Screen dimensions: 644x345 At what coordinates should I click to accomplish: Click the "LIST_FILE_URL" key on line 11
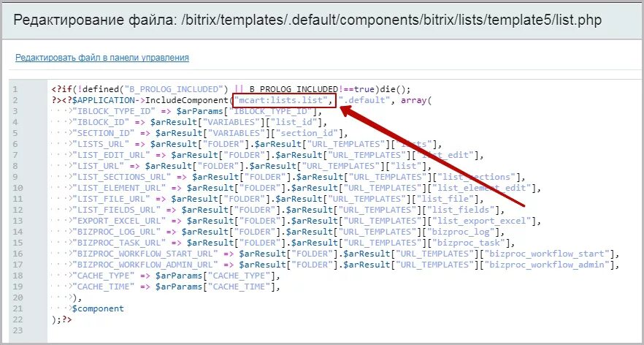111,199
